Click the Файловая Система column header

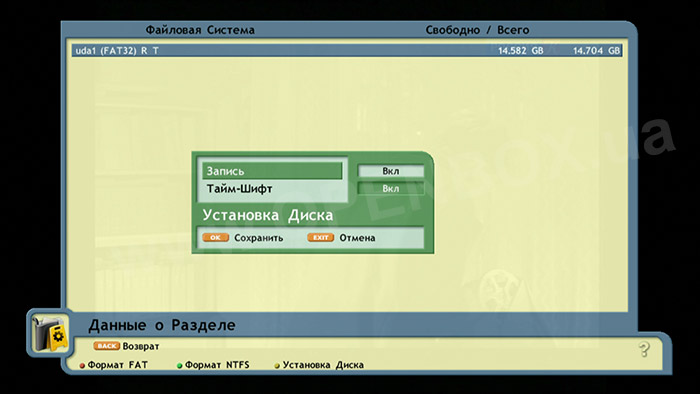pos(200,30)
